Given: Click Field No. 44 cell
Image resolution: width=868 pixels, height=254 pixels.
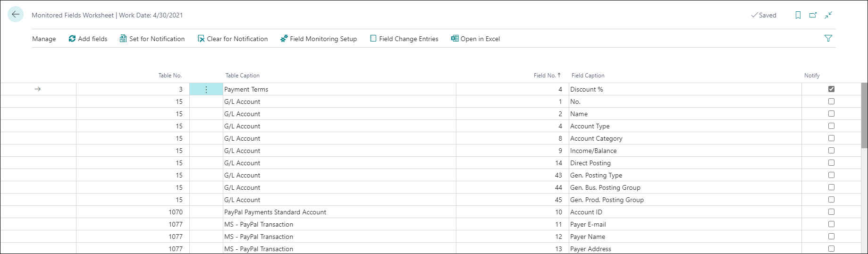Looking at the screenshot, I should (513, 187).
